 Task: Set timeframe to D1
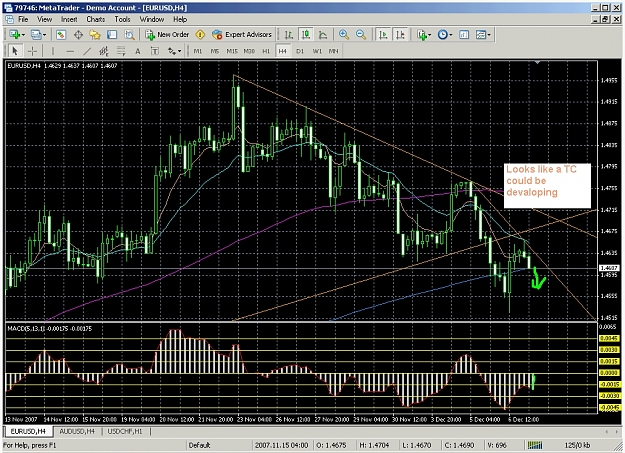click(x=300, y=51)
